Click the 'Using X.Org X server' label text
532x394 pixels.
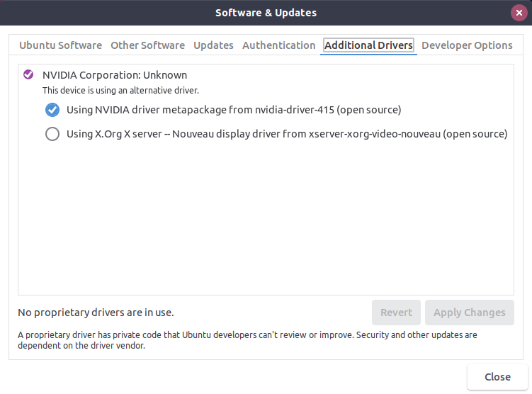coord(287,134)
